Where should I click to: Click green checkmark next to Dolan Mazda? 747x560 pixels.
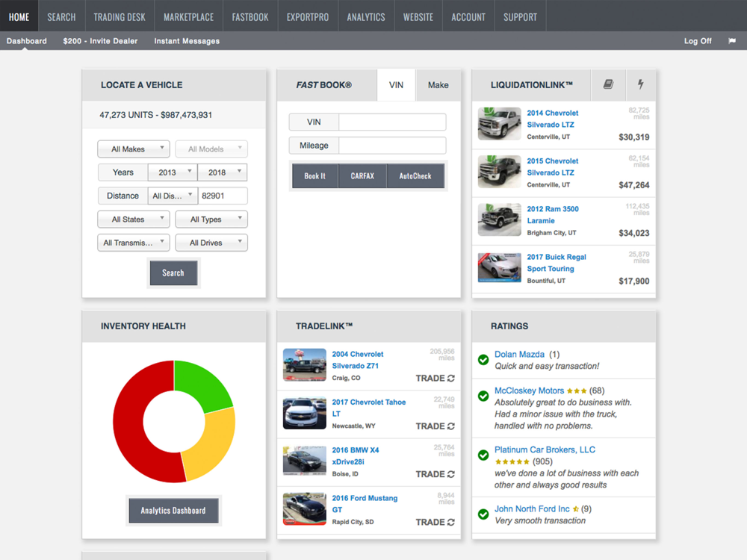pyautogui.click(x=483, y=360)
